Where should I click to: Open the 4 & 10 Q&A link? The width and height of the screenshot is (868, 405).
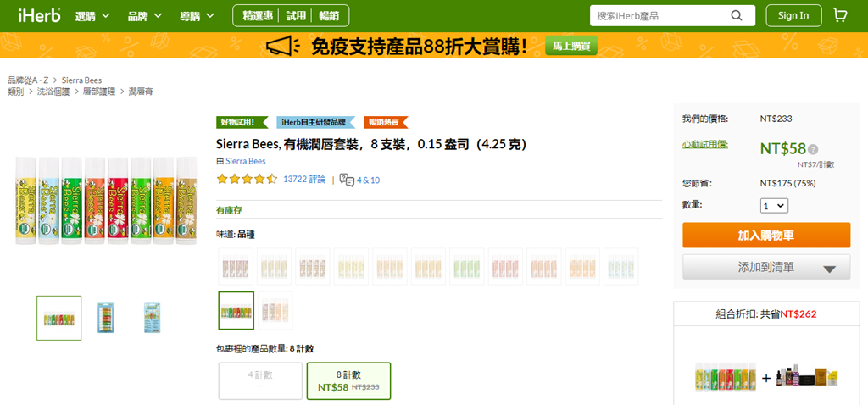click(368, 180)
